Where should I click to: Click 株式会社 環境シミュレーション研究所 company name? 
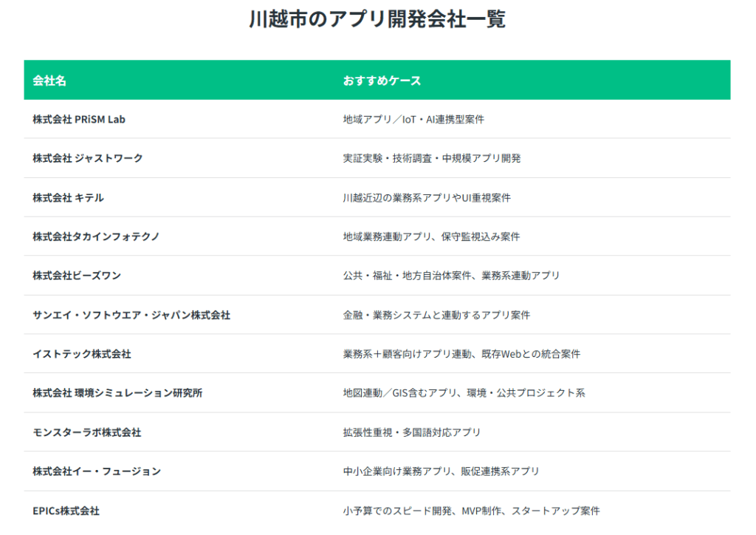117,393
